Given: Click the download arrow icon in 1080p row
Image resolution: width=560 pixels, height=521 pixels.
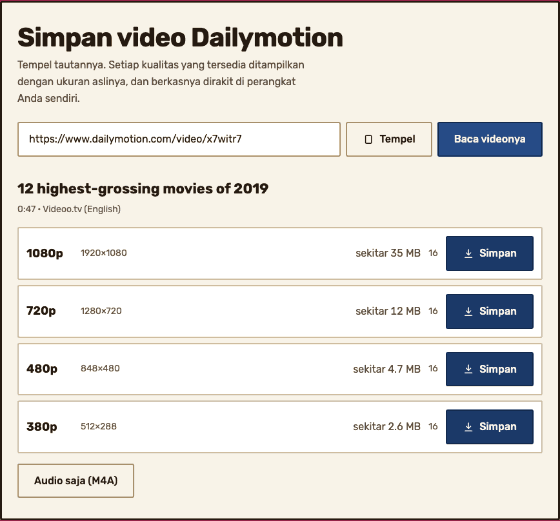Looking at the screenshot, I should pos(468,254).
